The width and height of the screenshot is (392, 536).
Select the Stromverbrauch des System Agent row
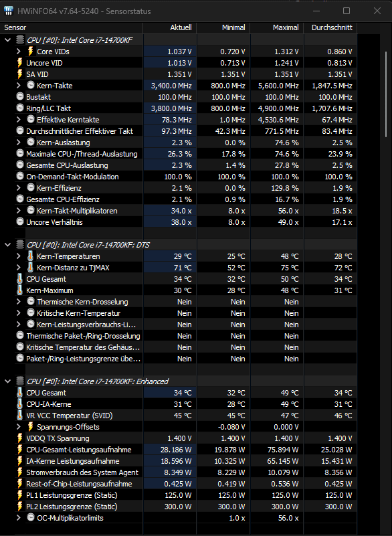(x=186, y=472)
